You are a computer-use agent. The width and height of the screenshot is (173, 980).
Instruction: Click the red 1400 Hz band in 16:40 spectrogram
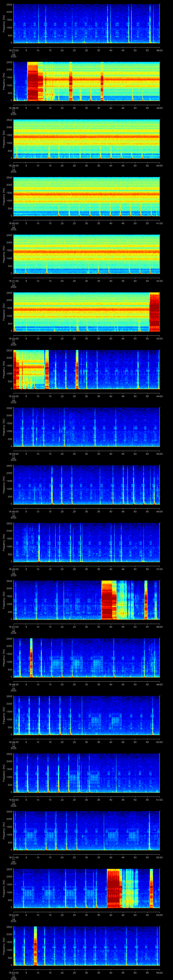(86, 194)
